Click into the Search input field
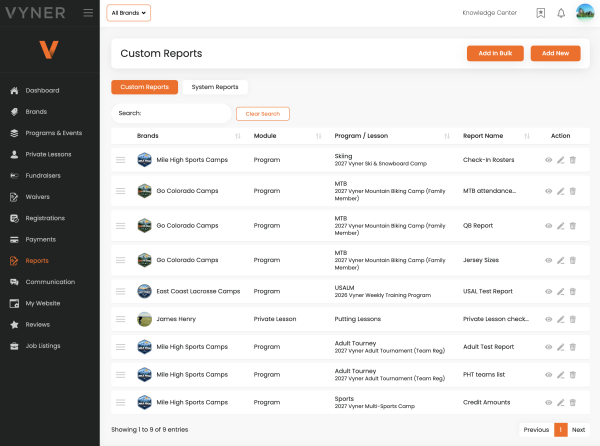 pos(171,113)
